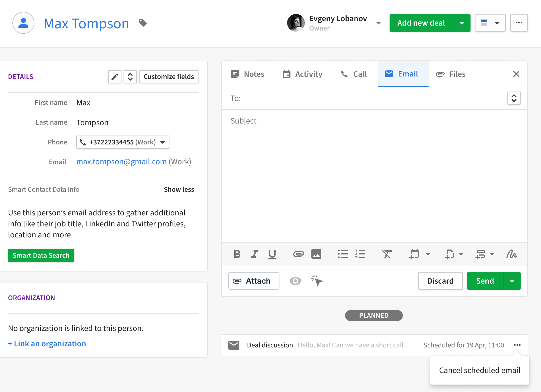Switch to the Notes tab
The image size is (541, 392).
point(248,74)
